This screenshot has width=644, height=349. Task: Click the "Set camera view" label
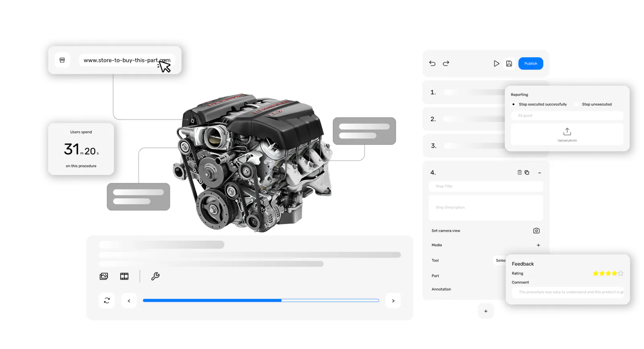tap(446, 231)
